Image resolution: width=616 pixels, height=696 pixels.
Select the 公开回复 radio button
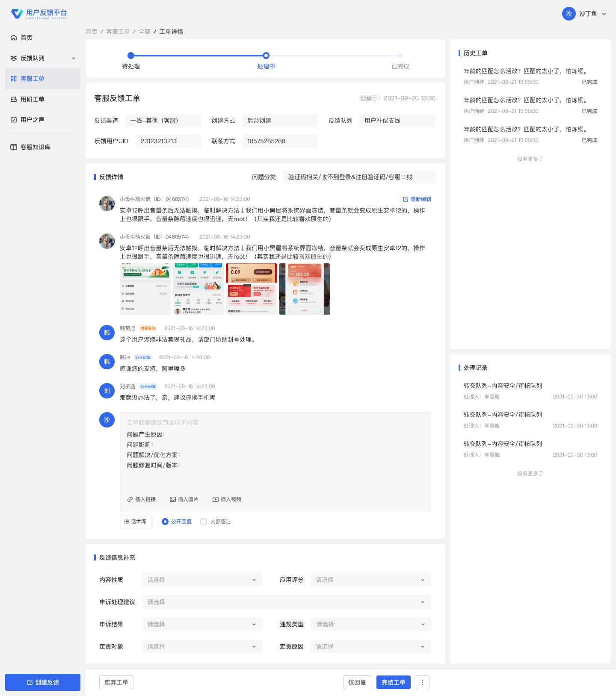[165, 522]
